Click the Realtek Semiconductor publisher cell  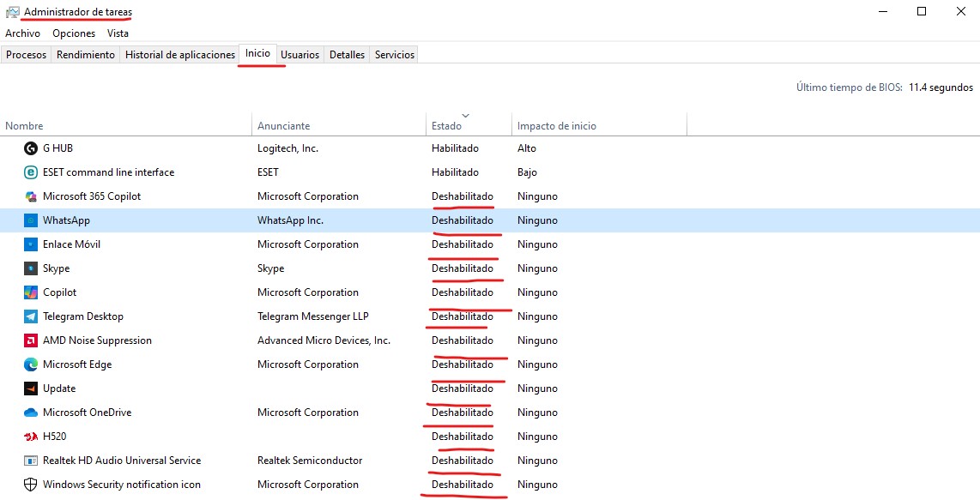(x=310, y=461)
